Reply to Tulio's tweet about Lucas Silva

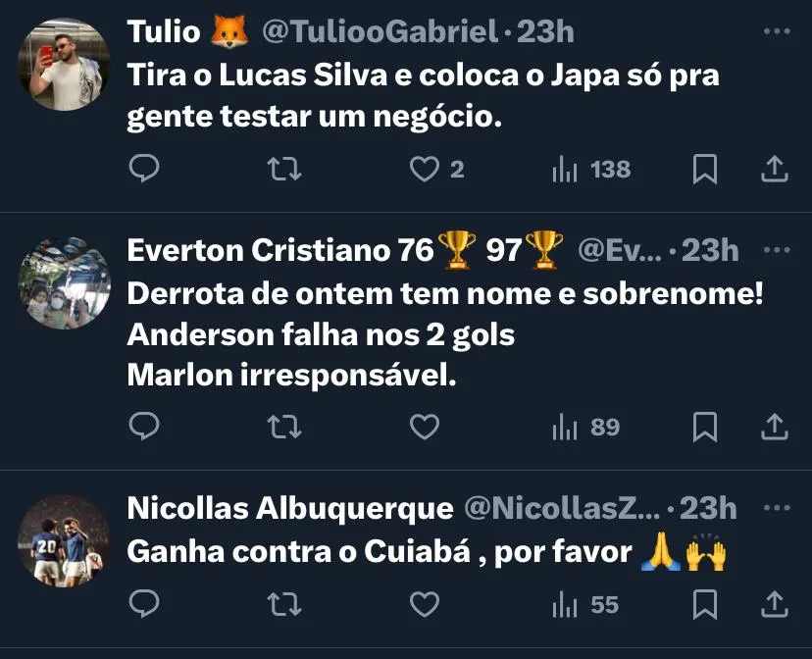[144, 168]
